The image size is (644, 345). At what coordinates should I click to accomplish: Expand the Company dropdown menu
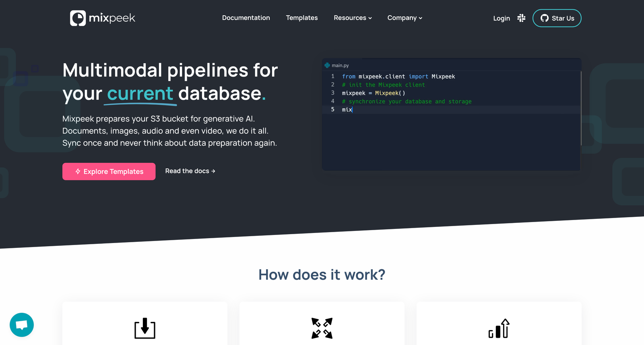[405, 18]
